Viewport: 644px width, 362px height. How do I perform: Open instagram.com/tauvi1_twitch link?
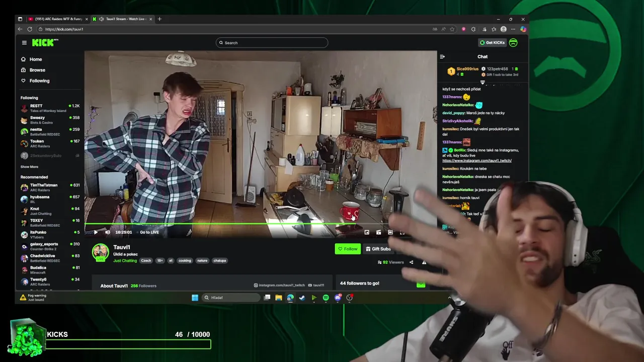tap(280, 285)
